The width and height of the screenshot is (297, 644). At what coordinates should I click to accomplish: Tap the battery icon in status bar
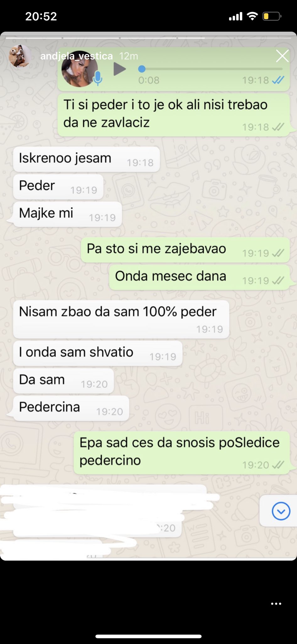tap(272, 16)
